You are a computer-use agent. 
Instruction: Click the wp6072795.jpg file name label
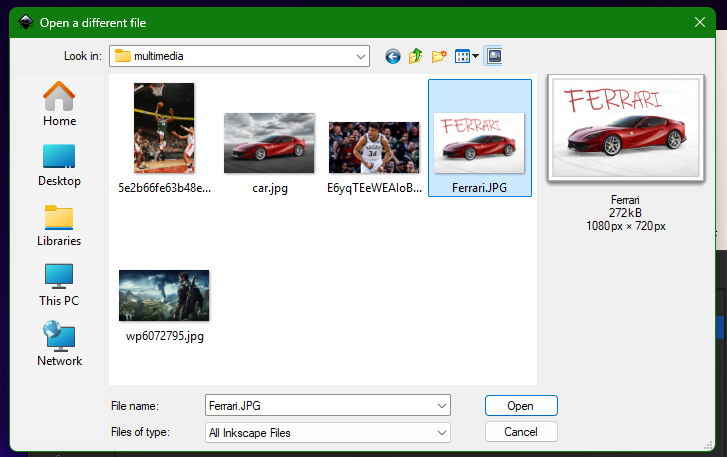click(x=165, y=336)
